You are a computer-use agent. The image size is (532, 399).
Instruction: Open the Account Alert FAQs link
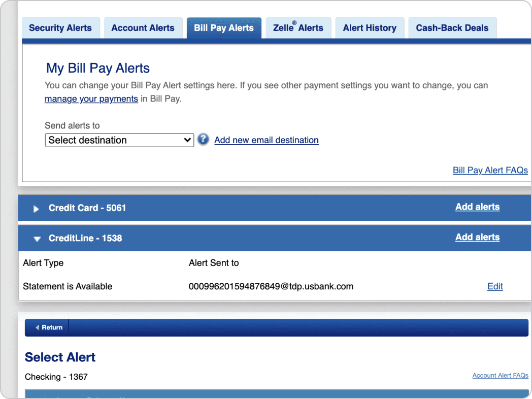500,375
